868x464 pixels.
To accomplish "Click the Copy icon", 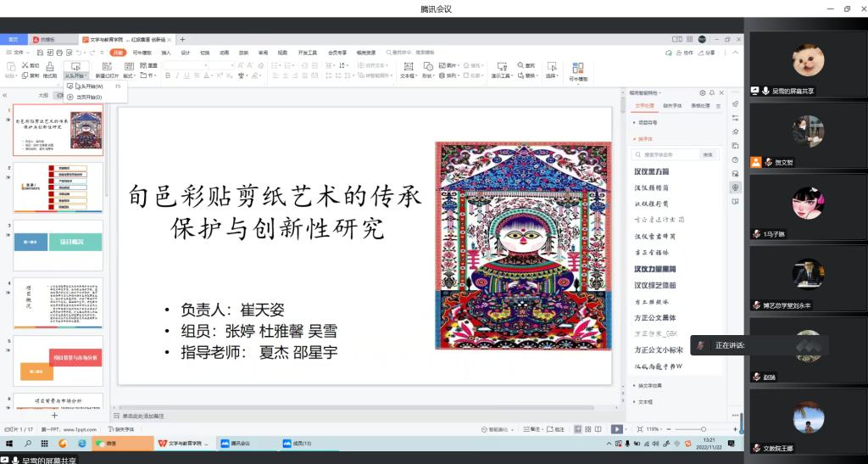I will point(25,75).
